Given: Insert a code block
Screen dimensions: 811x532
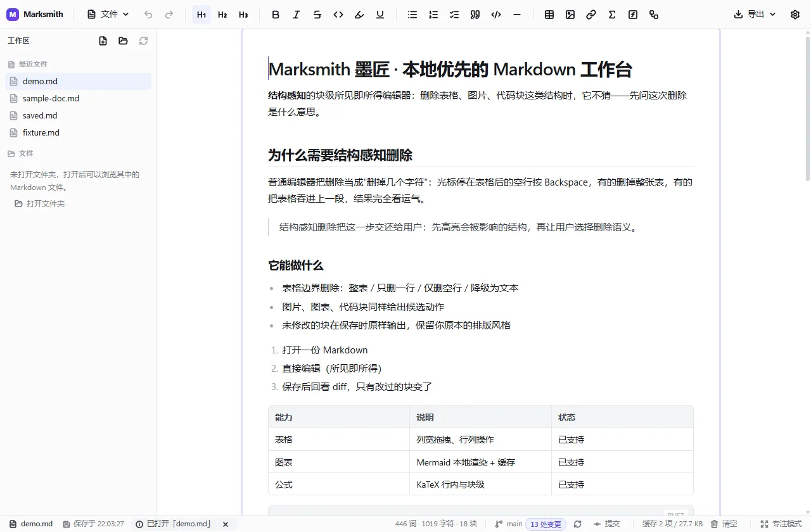Looking at the screenshot, I should (496, 15).
